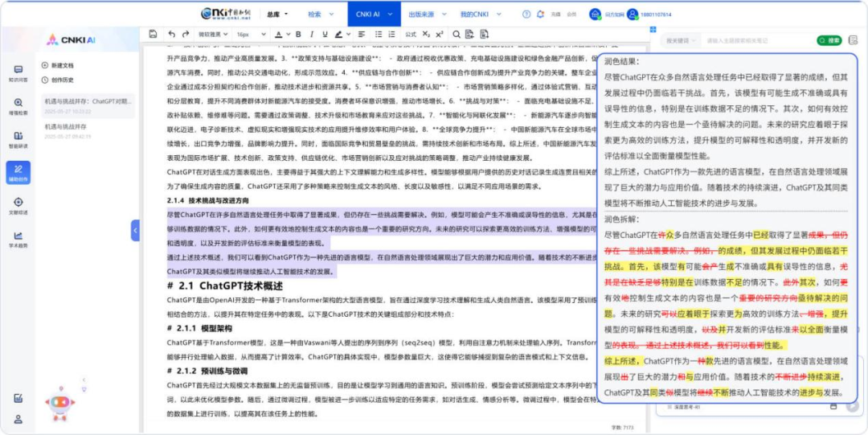The image size is (868, 435).
Task: Click the note search input field
Action: [x=755, y=40]
